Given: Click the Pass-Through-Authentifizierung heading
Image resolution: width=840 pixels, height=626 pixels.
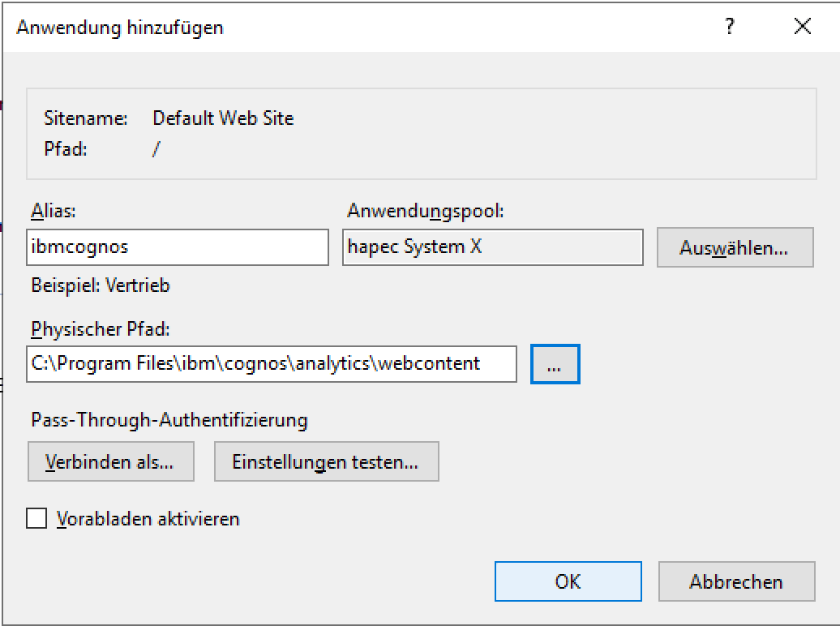Looking at the screenshot, I should [169, 420].
